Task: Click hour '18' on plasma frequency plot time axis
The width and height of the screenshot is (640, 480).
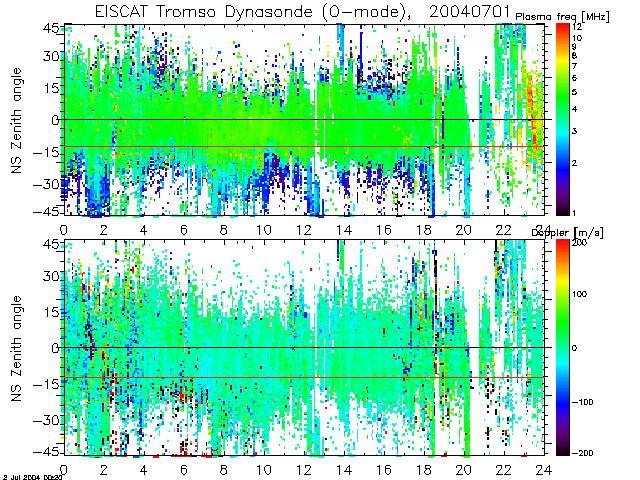Action: 424,231
